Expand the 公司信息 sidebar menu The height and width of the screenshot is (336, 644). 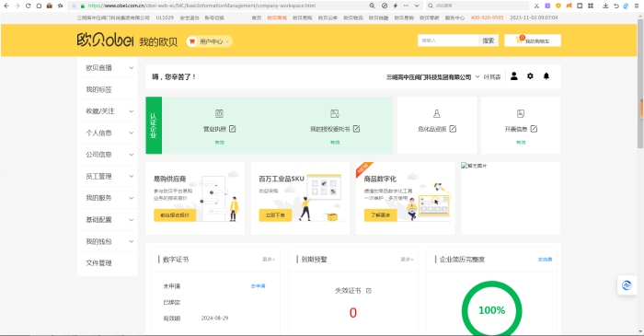tap(108, 155)
